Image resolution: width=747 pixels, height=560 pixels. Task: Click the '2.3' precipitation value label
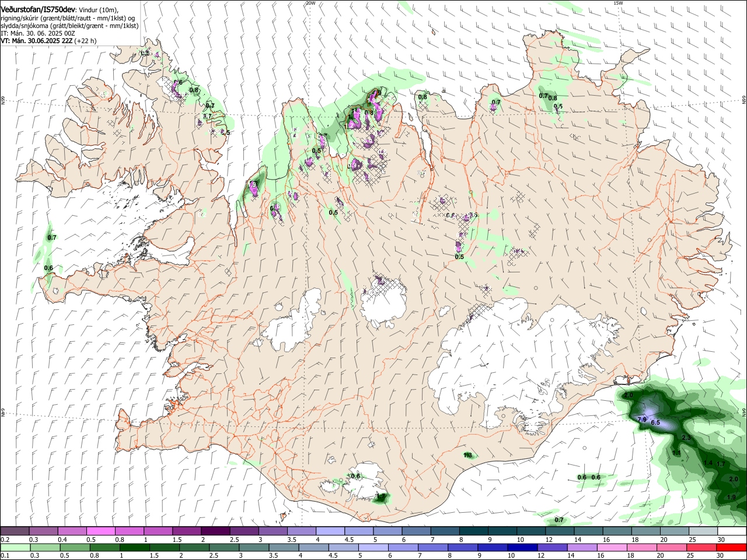(686, 437)
